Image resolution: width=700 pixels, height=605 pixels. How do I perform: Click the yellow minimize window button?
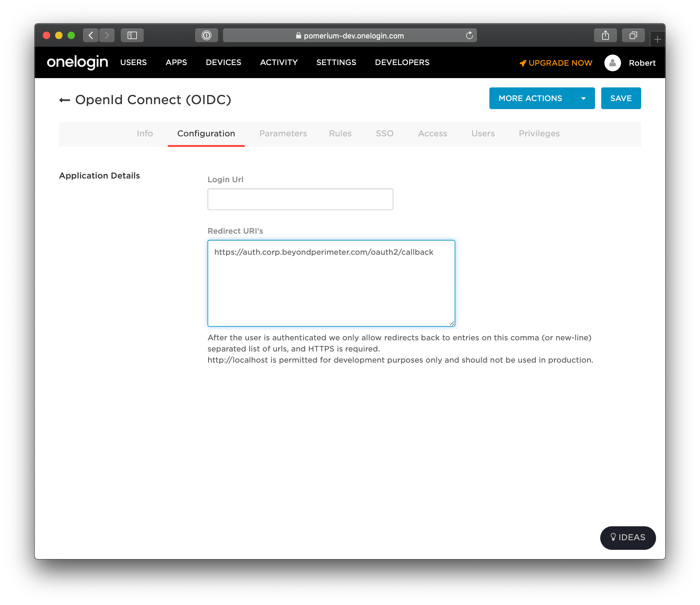click(59, 35)
